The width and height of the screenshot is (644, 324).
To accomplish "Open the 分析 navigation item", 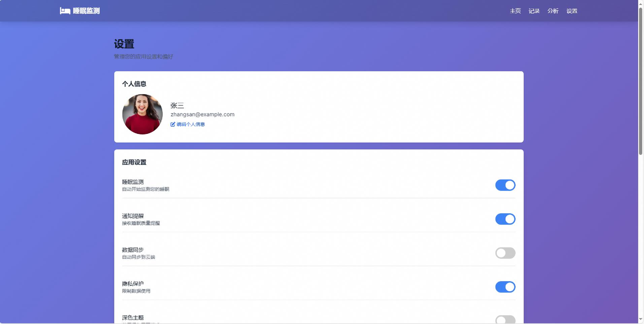I will (x=553, y=11).
